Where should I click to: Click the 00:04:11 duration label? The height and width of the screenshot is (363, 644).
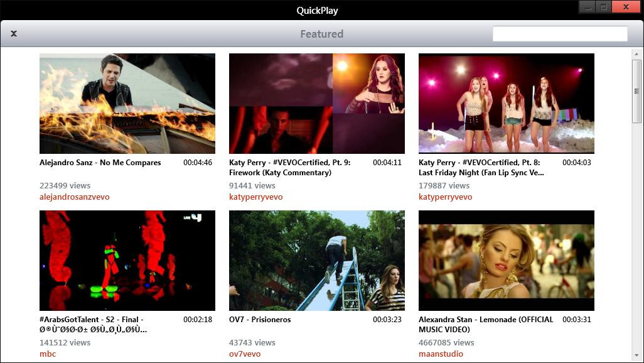387,163
